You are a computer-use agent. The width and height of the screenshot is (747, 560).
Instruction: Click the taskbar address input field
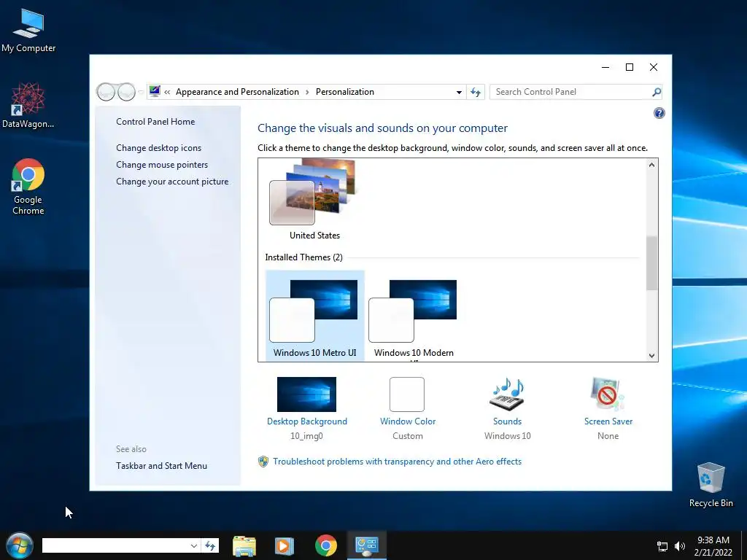pos(115,545)
